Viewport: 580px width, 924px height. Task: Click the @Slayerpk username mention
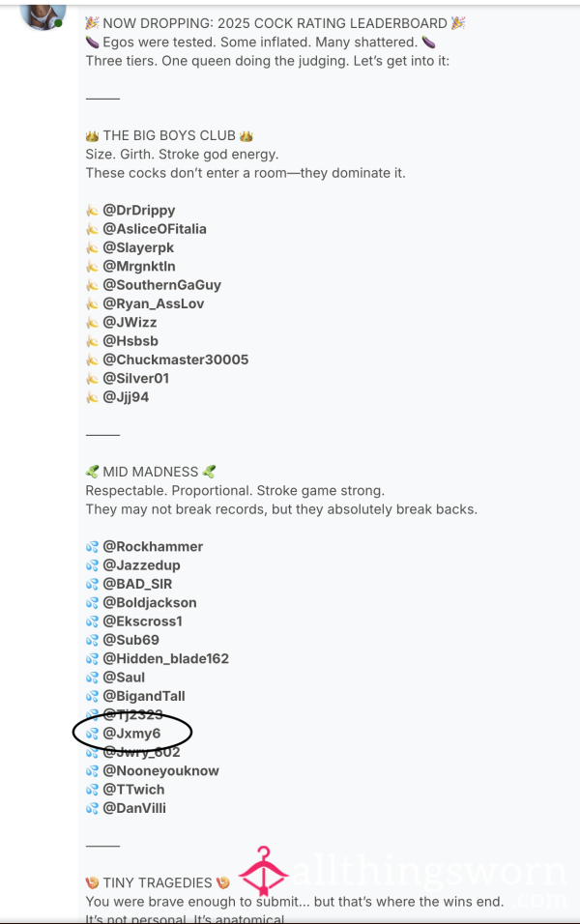click(138, 247)
